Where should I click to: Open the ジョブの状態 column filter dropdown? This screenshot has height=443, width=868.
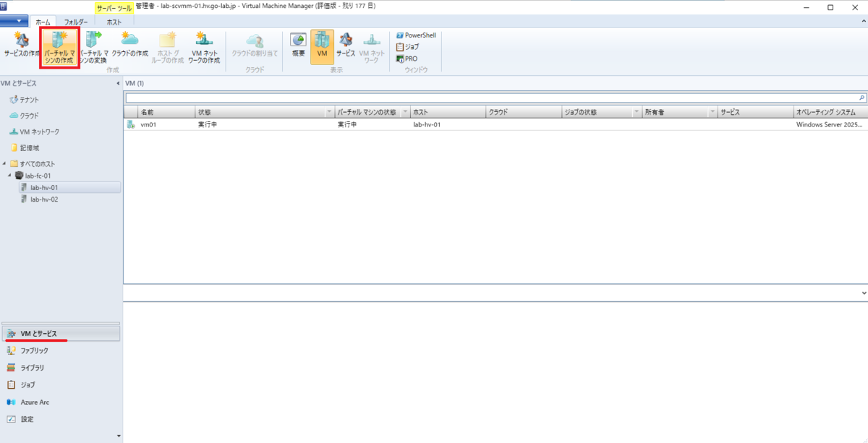click(x=637, y=113)
